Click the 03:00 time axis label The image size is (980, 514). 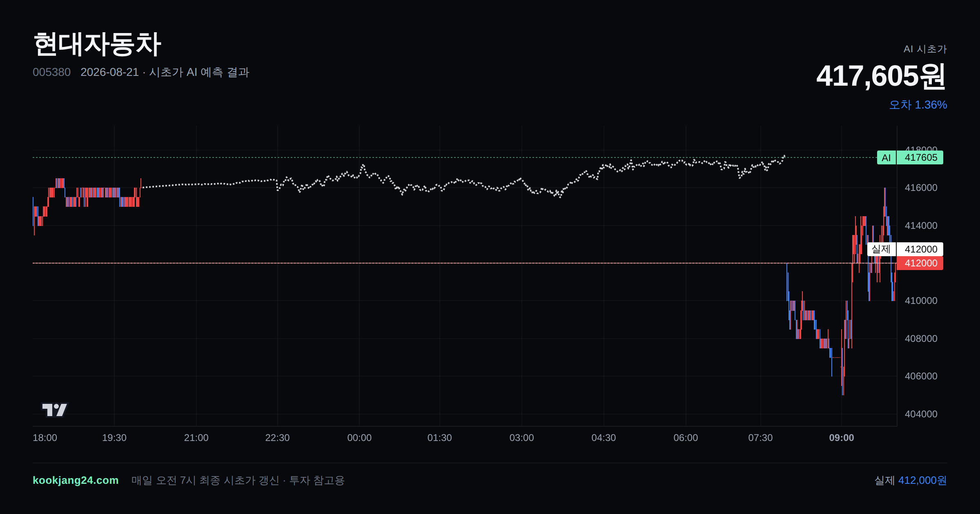pyautogui.click(x=522, y=438)
